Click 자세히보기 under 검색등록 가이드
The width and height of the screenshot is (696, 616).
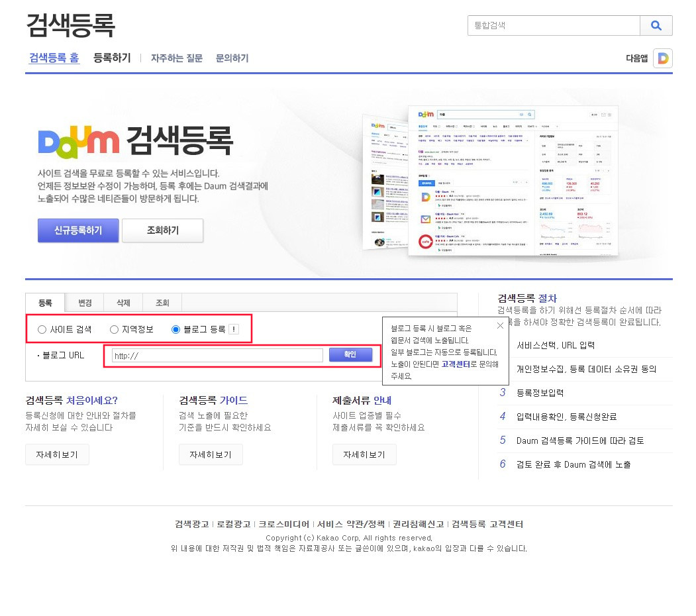point(211,454)
